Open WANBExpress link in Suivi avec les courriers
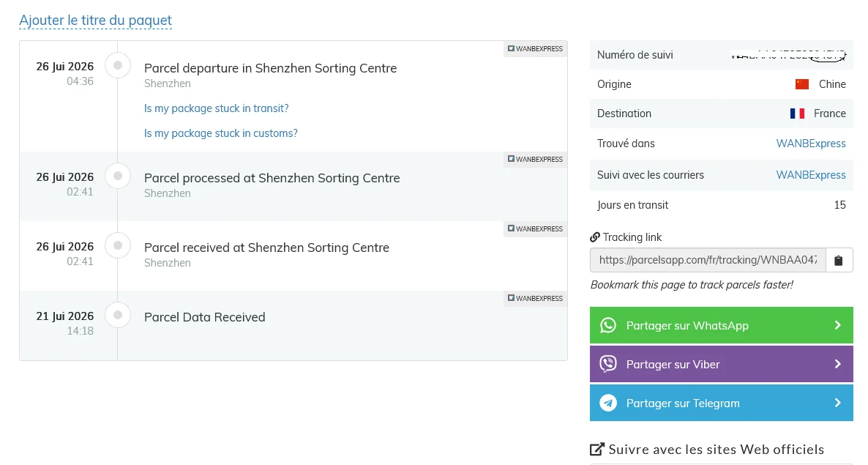The width and height of the screenshot is (868, 465). point(811,175)
